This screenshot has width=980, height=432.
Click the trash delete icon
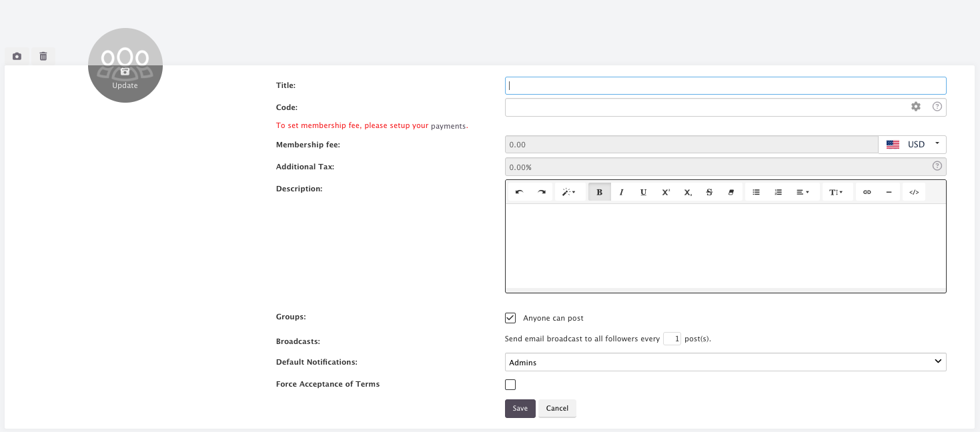tap(43, 57)
